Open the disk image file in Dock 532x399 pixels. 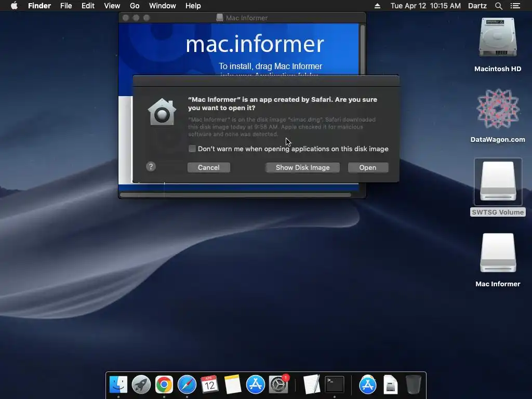[391, 384]
